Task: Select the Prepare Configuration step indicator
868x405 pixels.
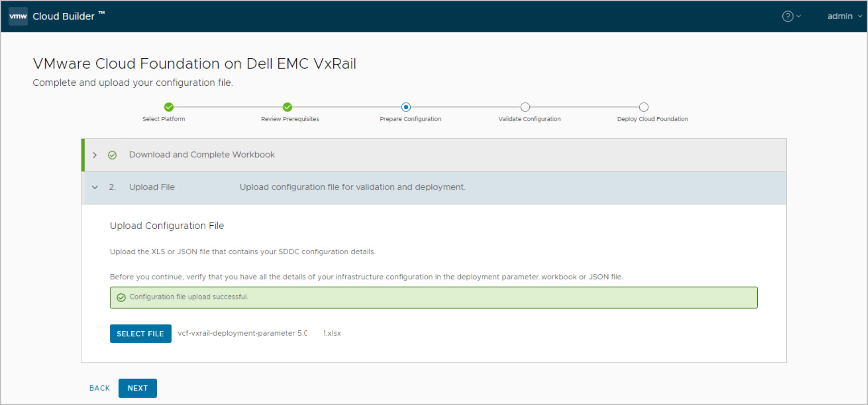Action: tap(406, 107)
